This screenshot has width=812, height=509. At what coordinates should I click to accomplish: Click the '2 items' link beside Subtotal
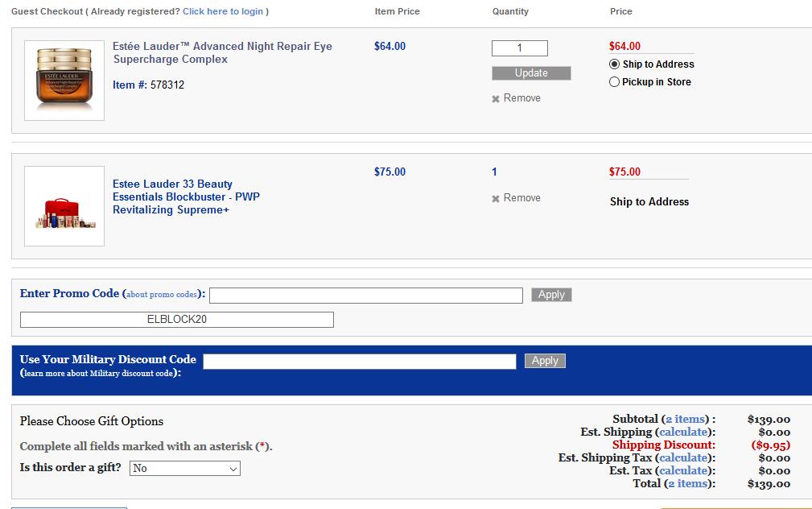pos(685,420)
